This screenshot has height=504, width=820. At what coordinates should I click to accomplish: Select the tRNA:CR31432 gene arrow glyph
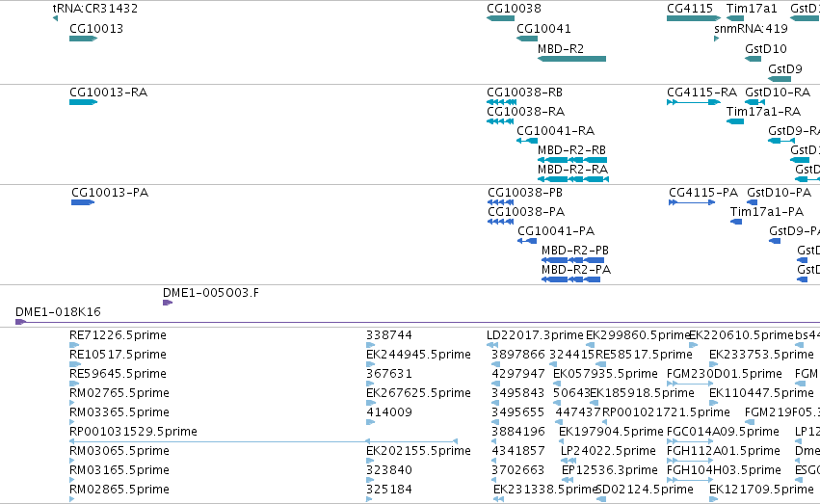pyautogui.click(x=56, y=19)
